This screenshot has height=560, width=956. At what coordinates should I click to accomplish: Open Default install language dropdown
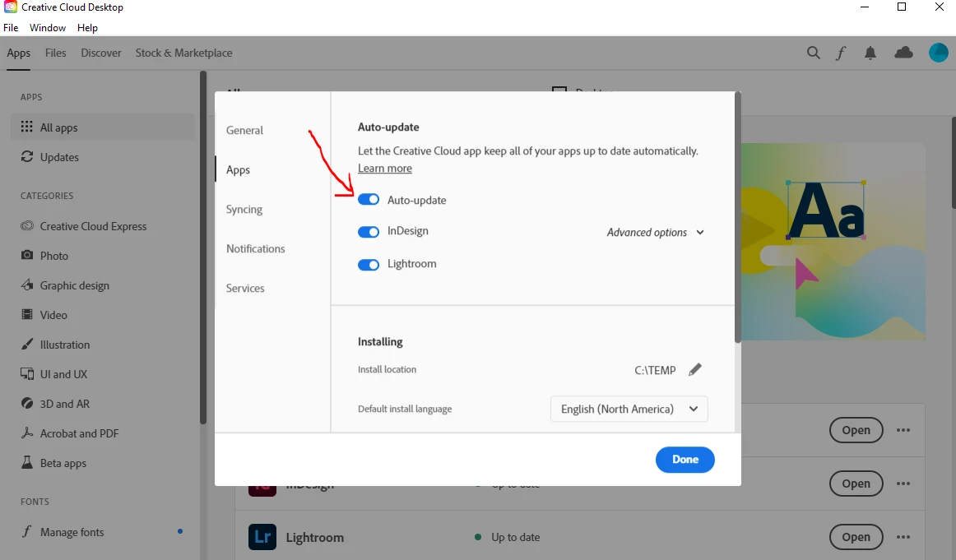coord(629,409)
